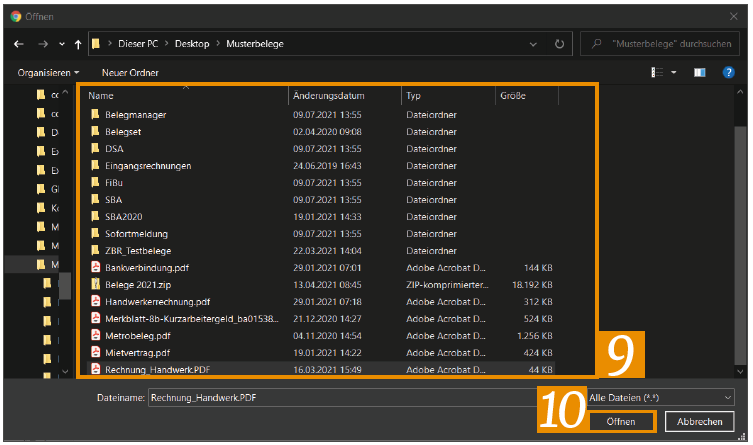Select the Eingangsrechnungen folder

(148, 166)
